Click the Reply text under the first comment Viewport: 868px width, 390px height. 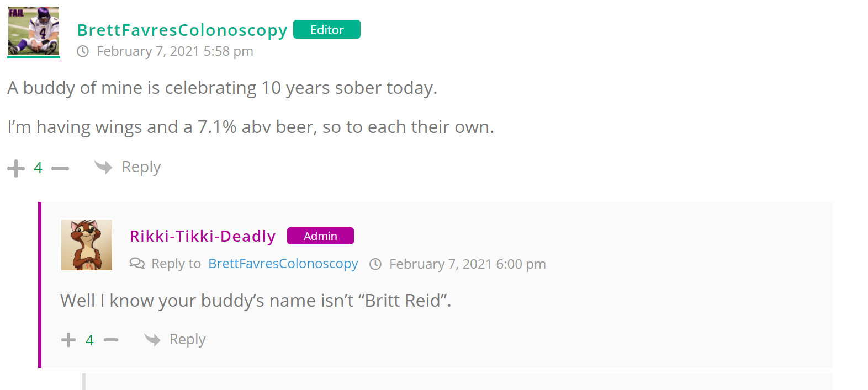(x=141, y=167)
